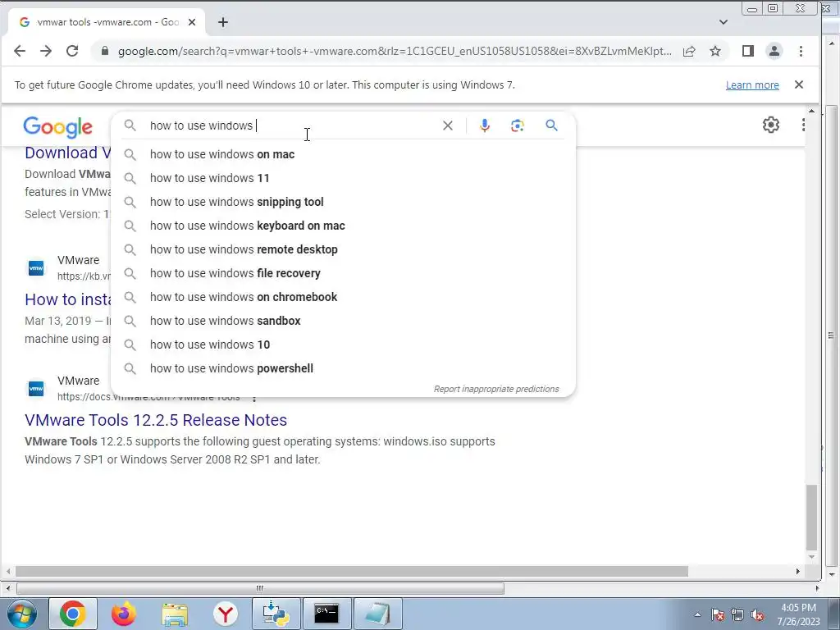840x630 pixels.
Task: Open Chrome from the taskbar
Action: (x=73, y=614)
